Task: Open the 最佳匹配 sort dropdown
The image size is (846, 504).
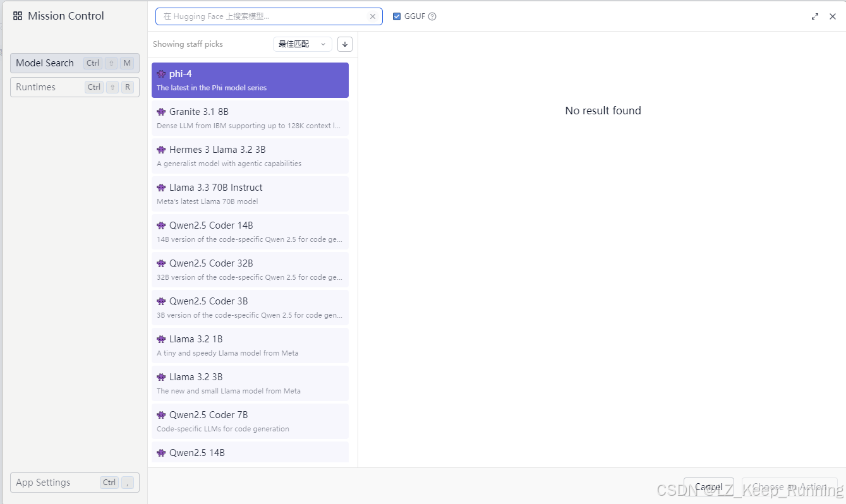Action: click(x=303, y=44)
